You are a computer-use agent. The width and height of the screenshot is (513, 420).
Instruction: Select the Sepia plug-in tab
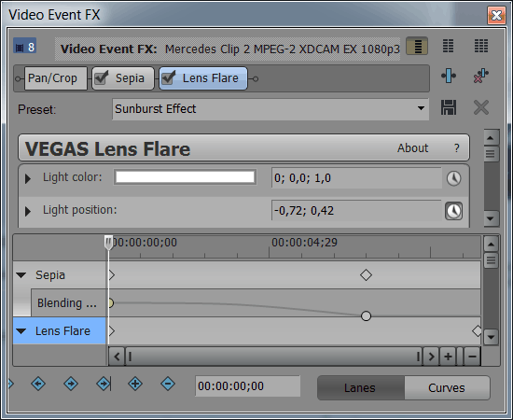click(x=123, y=78)
